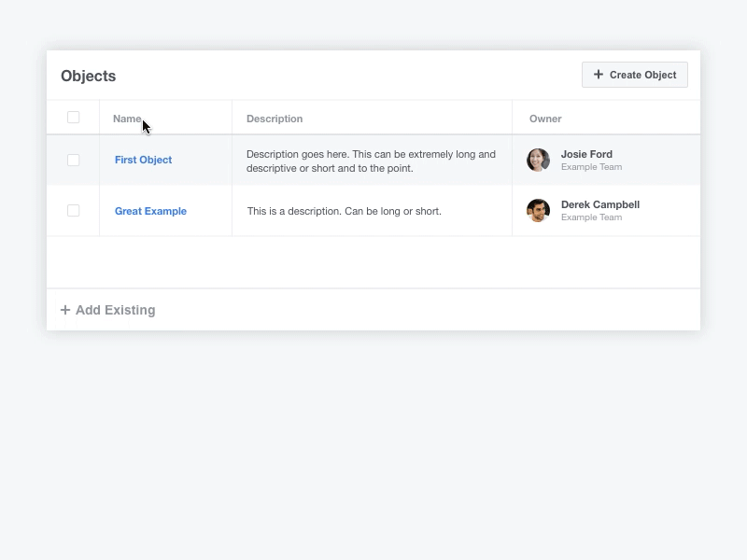
Task: Click Josie Ford's avatar photo
Action: (538, 161)
